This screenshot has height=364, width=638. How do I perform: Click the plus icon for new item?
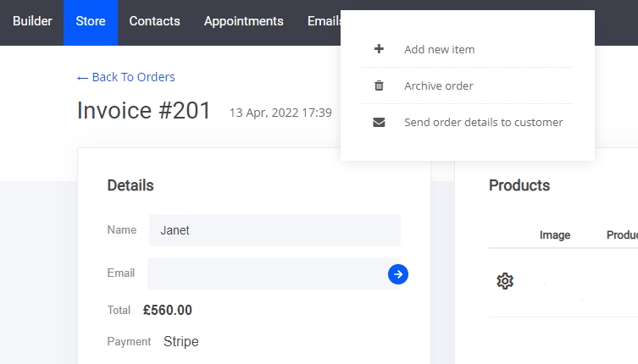[x=379, y=49]
